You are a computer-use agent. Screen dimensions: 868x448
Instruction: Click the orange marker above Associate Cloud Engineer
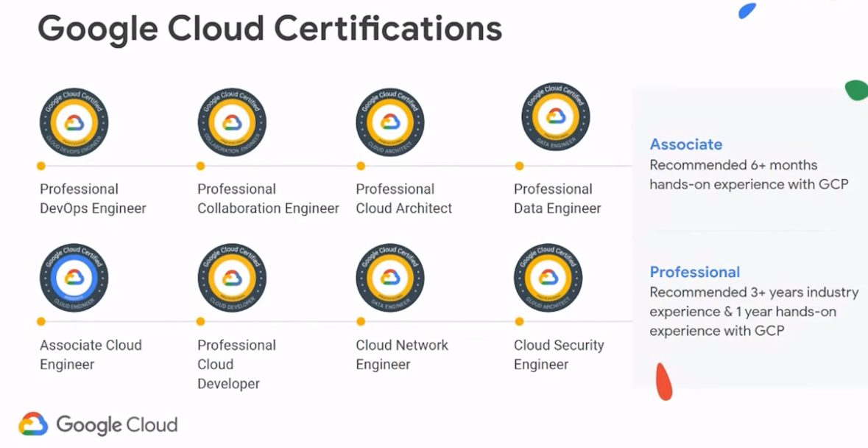tap(41, 321)
